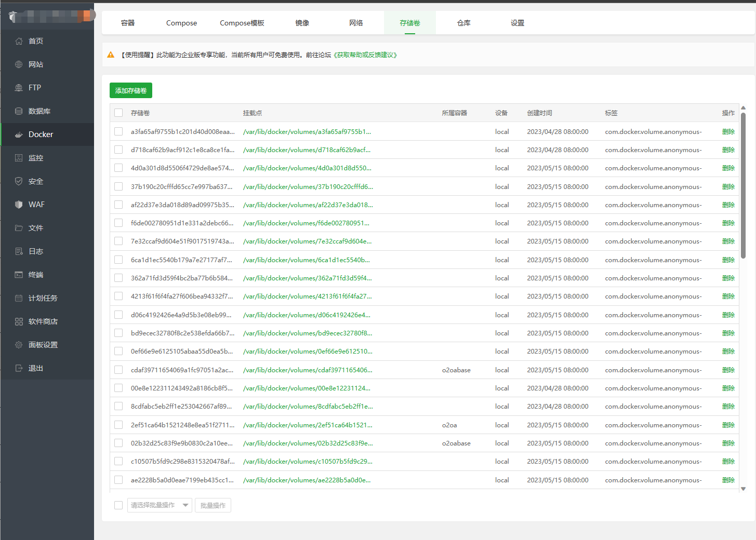
Task: Click the 日志 log icon
Action: (19, 251)
